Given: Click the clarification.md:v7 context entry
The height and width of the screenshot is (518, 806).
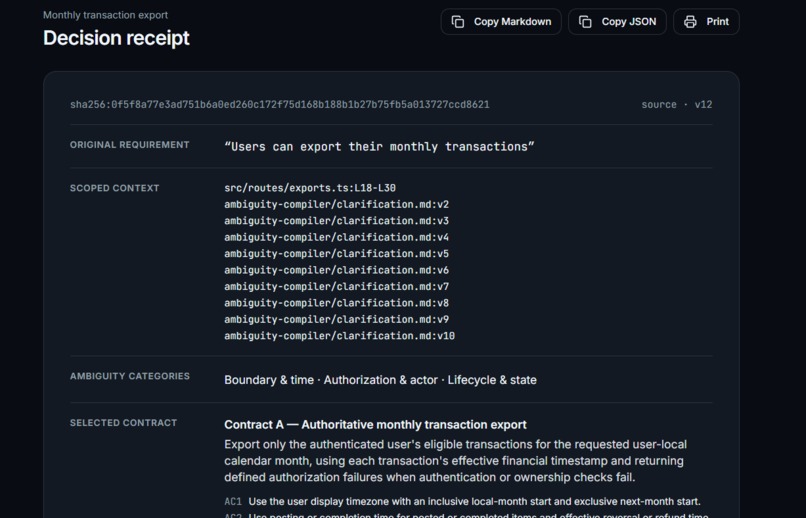Looking at the screenshot, I should [337, 287].
